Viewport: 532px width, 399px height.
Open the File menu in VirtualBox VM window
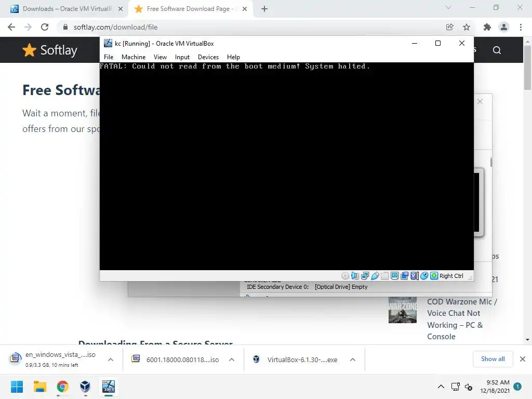[x=109, y=57]
